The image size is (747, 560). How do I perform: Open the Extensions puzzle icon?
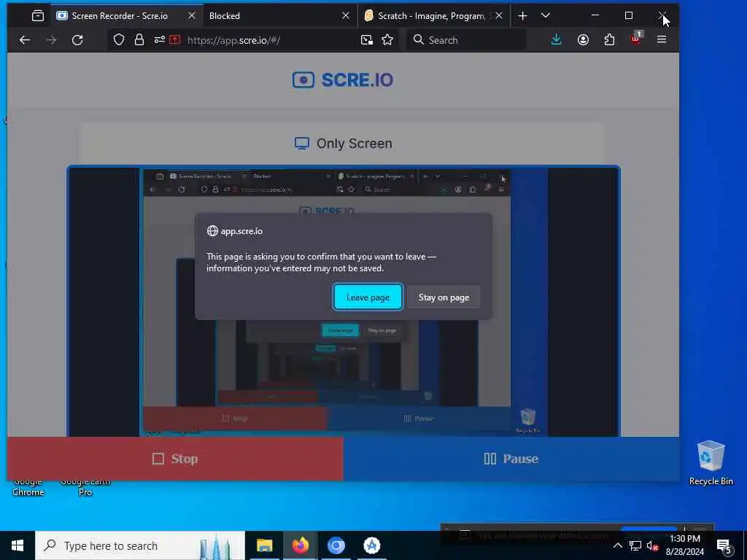coord(609,40)
